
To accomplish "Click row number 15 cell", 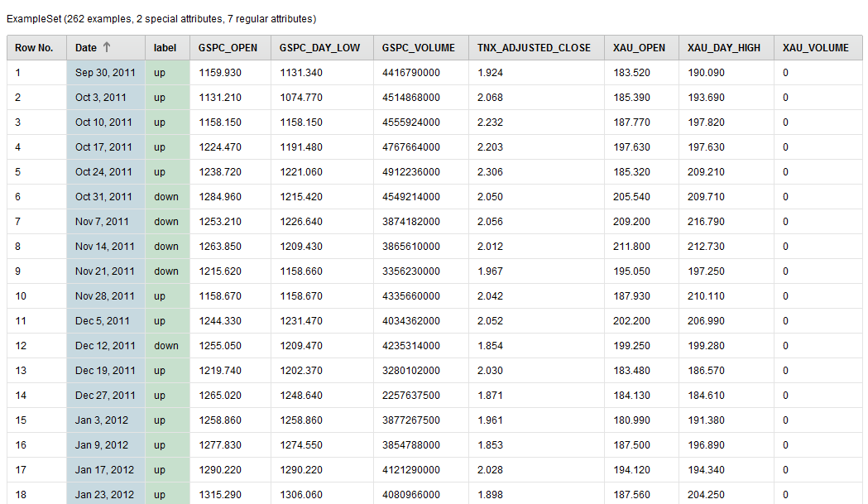I will tap(36, 420).
